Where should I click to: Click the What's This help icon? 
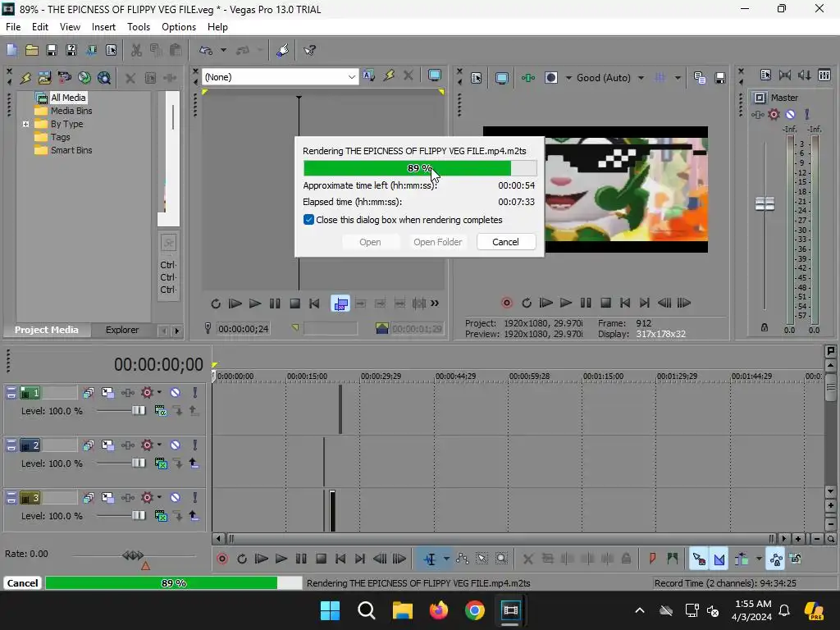tap(309, 50)
